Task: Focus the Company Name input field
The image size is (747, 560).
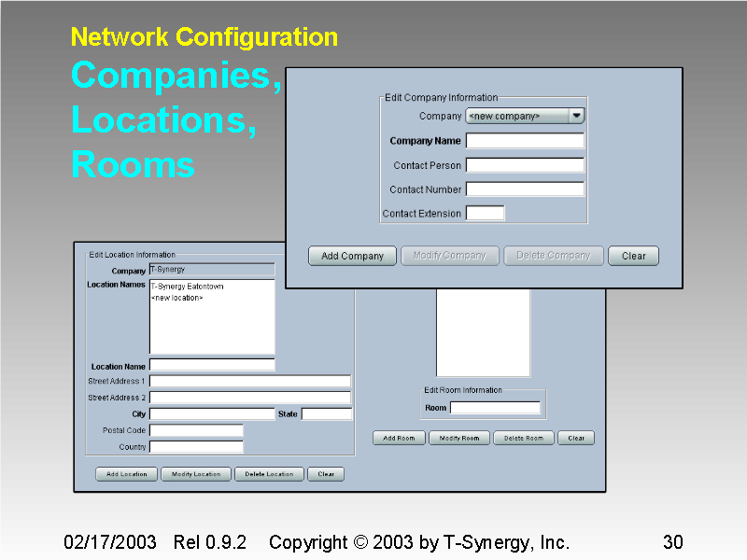Action: pos(525,140)
